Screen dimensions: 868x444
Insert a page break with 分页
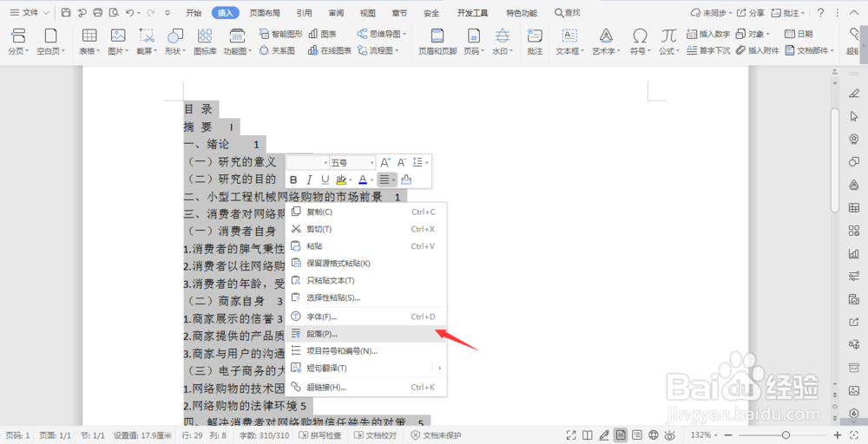(18, 42)
